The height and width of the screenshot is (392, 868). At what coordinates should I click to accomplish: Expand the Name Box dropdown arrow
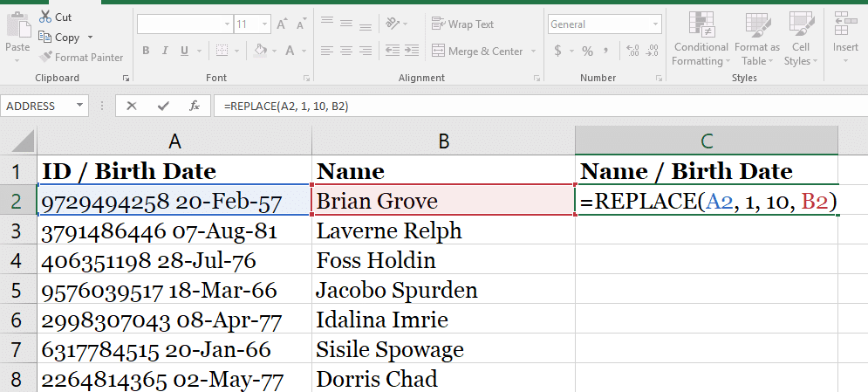pos(79,105)
